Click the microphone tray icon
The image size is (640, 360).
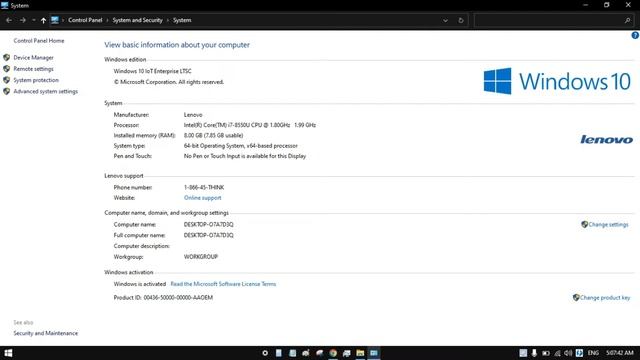point(534,353)
